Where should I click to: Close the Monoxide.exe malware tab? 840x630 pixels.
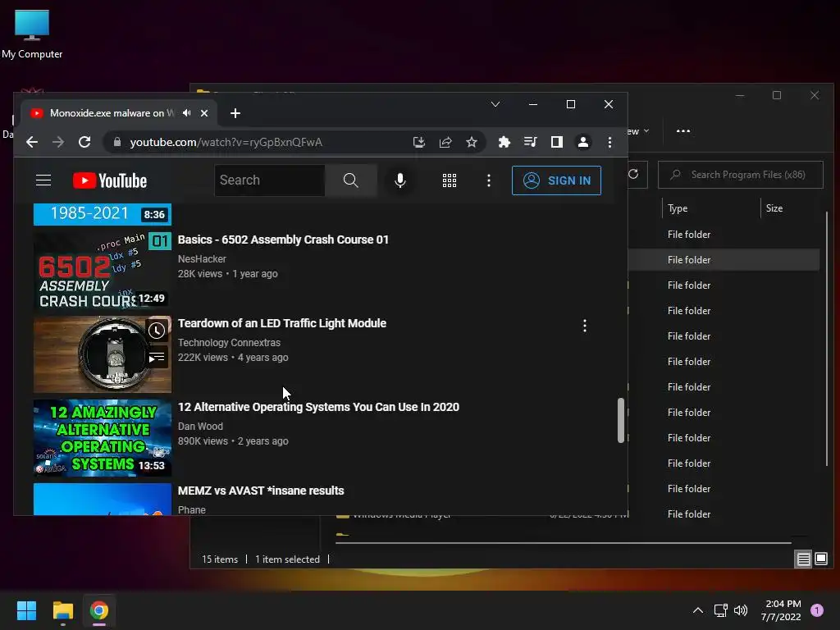point(204,113)
